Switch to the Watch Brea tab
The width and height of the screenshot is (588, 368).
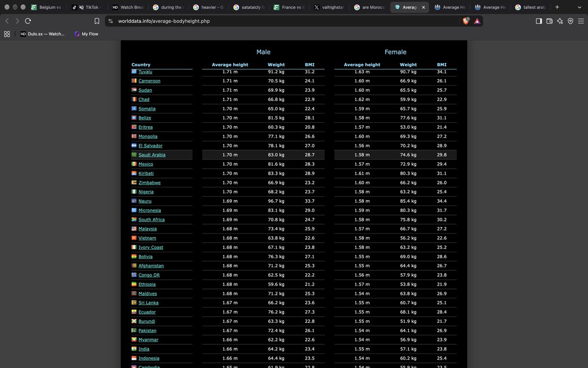[127, 7]
